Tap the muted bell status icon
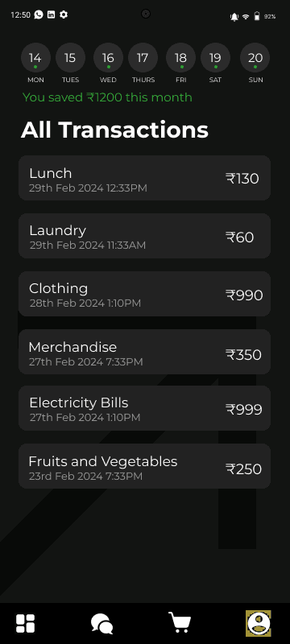Viewport: 290px width, 644px height. click(x=234, y=17)
